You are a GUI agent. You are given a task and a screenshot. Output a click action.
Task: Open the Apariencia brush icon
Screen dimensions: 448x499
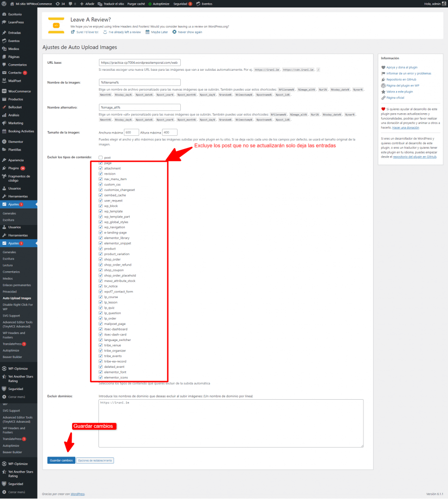[4, 160]
